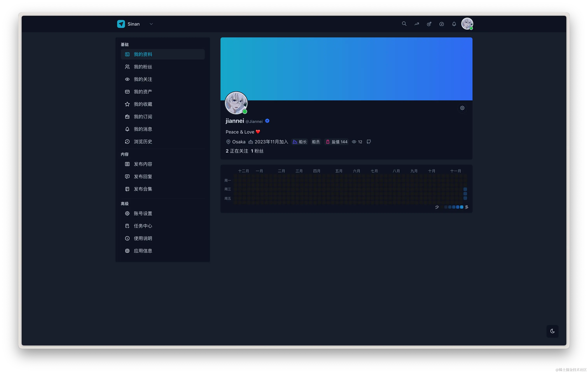
Task: Click the compose pencil icon
Action: click(429, 24)
